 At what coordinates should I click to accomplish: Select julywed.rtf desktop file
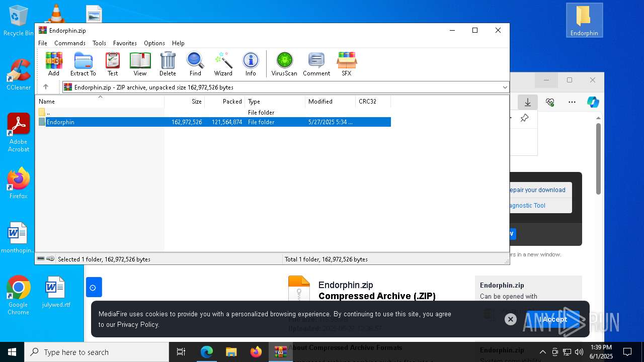pyautogui.click(x=56, y=292)
